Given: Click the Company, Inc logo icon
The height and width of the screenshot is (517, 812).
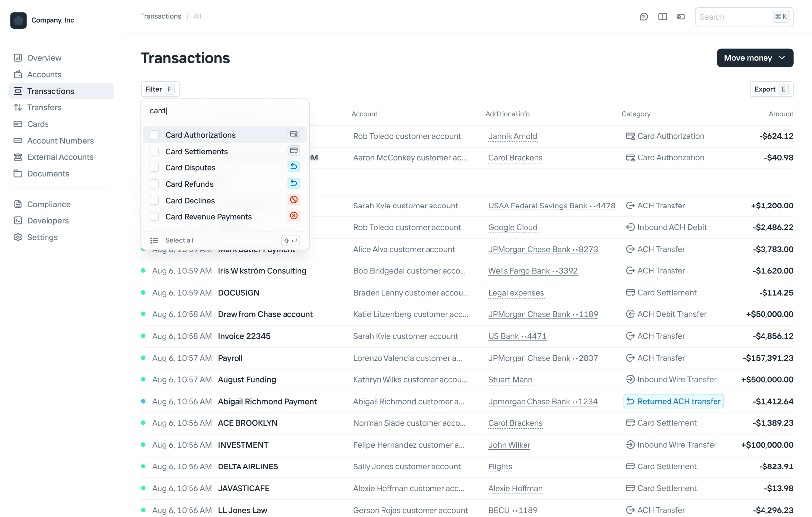Looking at the screenshot, I should (19, 20).
